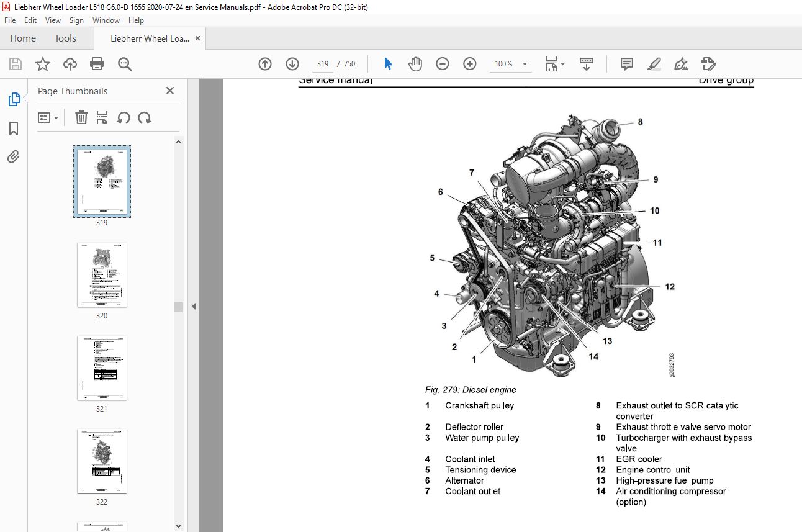Viewport: 802px width, 532px height.
Task: Select the page 319 thumbnail
Action: (x=102, y=182)
